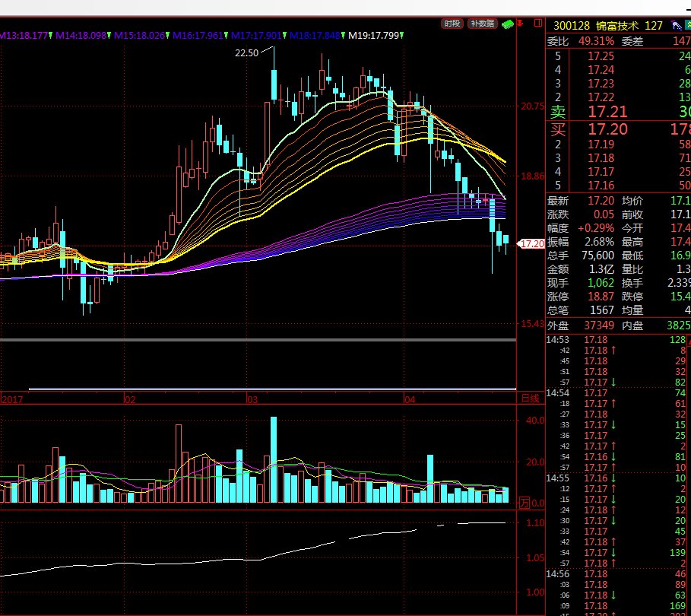Click the 买 buy label at 17.20
Viewport: 691px width, 616px height.
557,129
